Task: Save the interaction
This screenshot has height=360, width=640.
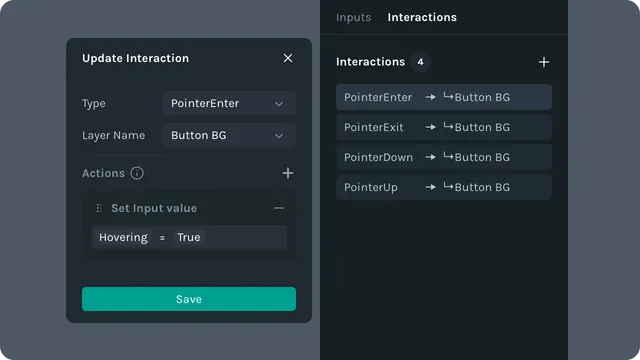Action: pos(189,299)
